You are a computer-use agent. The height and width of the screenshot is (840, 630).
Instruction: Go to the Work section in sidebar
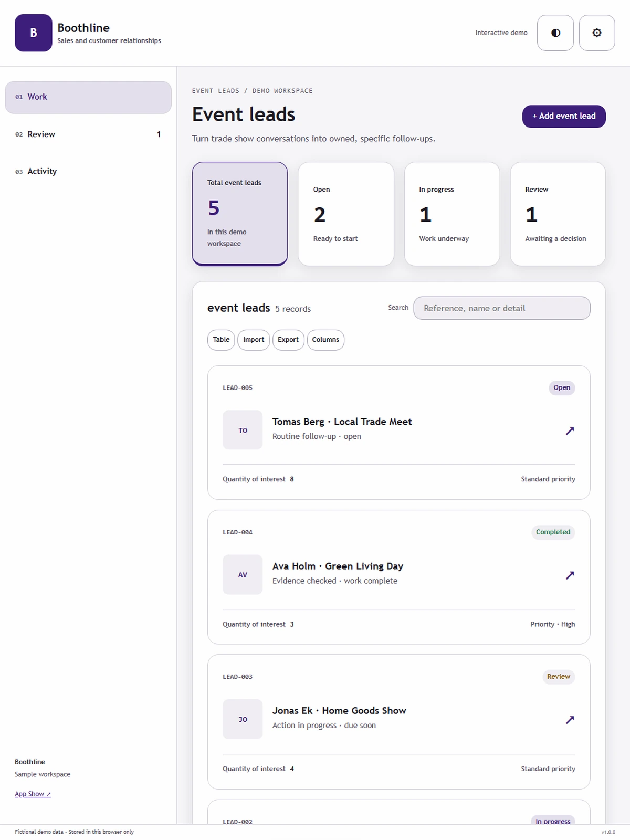(88, 97)
